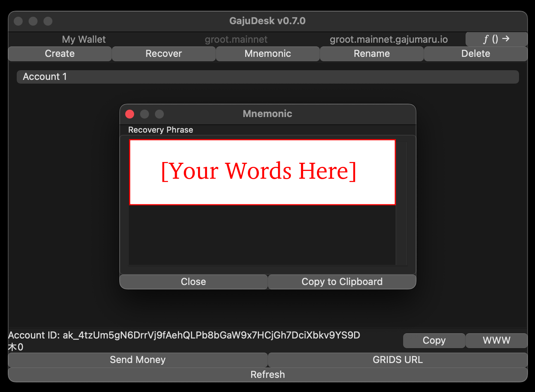The height and width of the screenshot is (392, 535).
Task: Rename the selected account
Action: pos(372,54)
